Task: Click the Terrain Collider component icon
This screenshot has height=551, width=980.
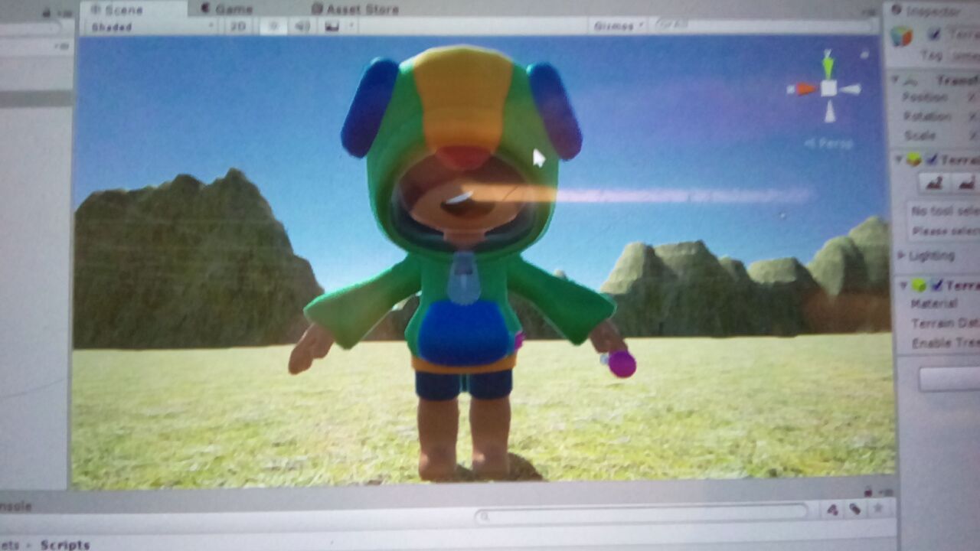Action: (x=918, y=285)
